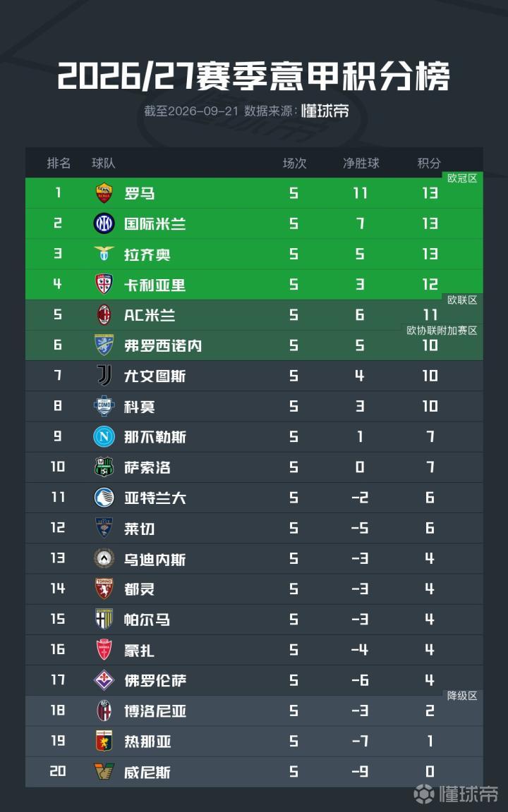Click the Inter Milan logo
Image resolution: width=508 pixels, height=812 pixels.
[x=104, y=223]
